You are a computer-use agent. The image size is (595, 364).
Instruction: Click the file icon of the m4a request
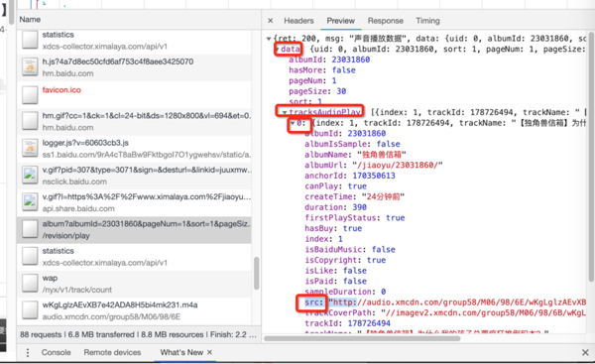(x=30, y=310)
